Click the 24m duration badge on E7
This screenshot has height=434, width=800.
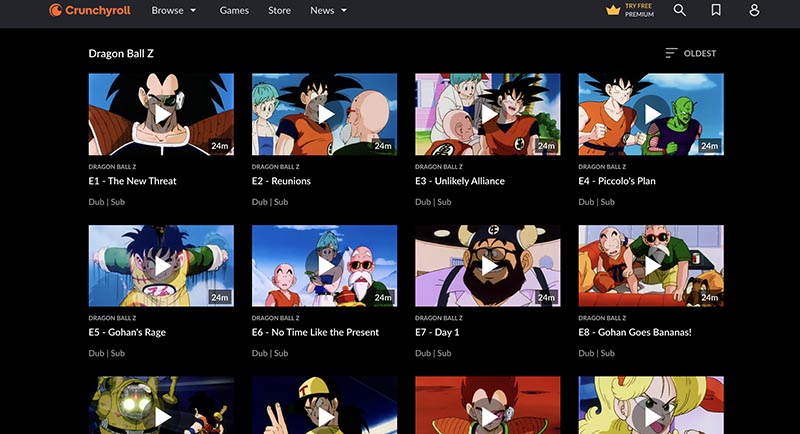coord(546,297)
